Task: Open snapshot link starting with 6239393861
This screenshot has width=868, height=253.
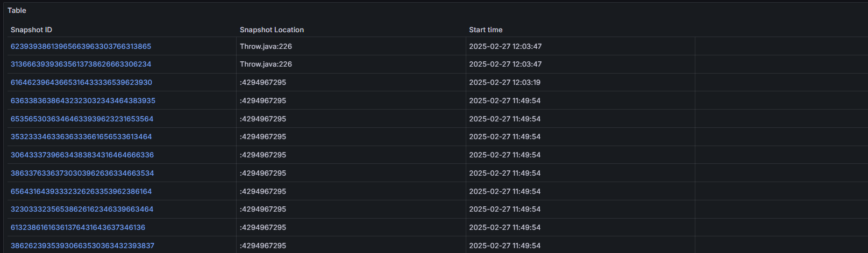Action: pyautogui.click(x=81, y=47)
